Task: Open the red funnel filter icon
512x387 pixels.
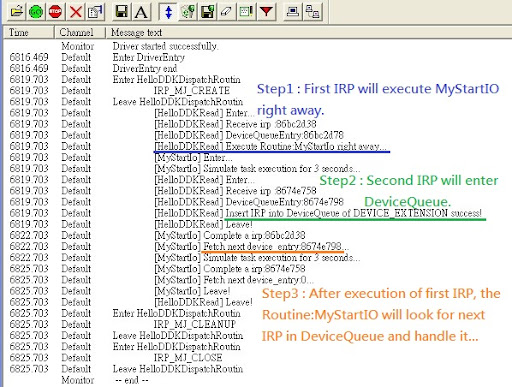Action: [266, 12]
